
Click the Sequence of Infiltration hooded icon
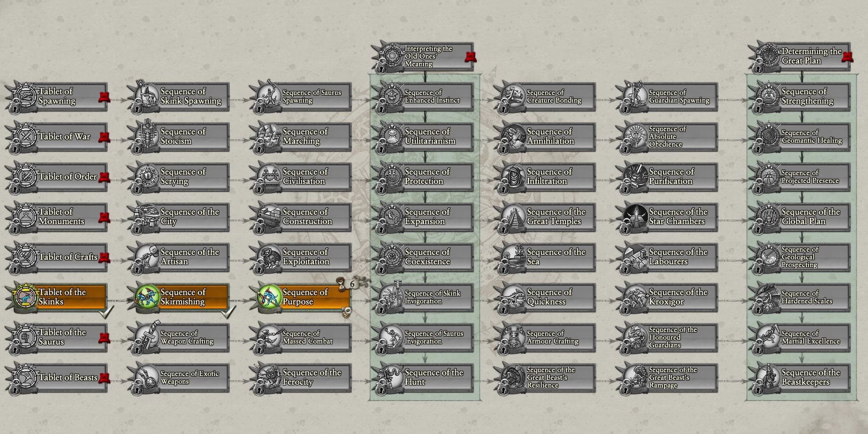coord(514,176)
